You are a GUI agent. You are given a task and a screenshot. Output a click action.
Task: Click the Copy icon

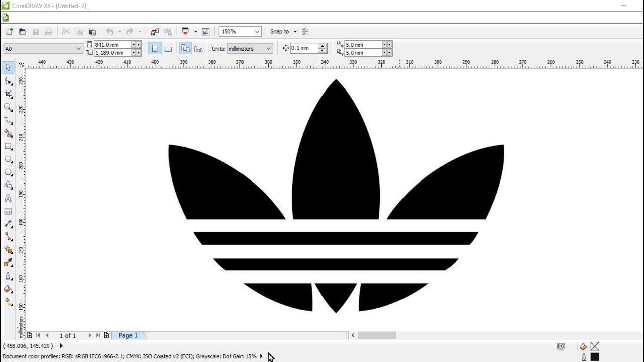(x=79, y=31)
